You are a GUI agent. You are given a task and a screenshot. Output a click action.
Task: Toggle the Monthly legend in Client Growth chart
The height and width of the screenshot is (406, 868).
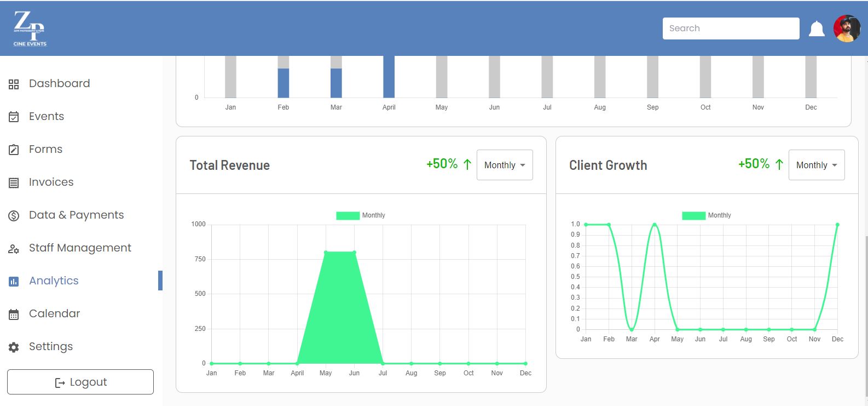(707, 215)
